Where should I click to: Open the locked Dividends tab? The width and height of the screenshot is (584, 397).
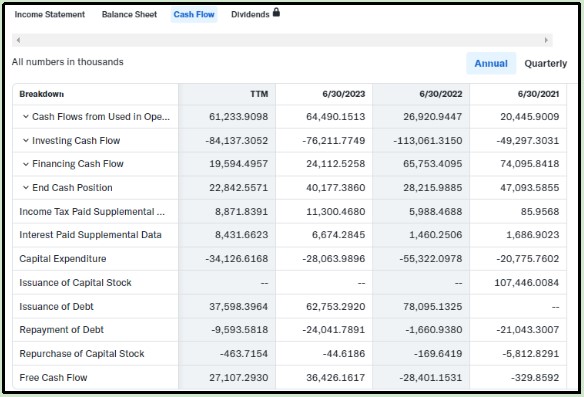click(x=250, y=15)
